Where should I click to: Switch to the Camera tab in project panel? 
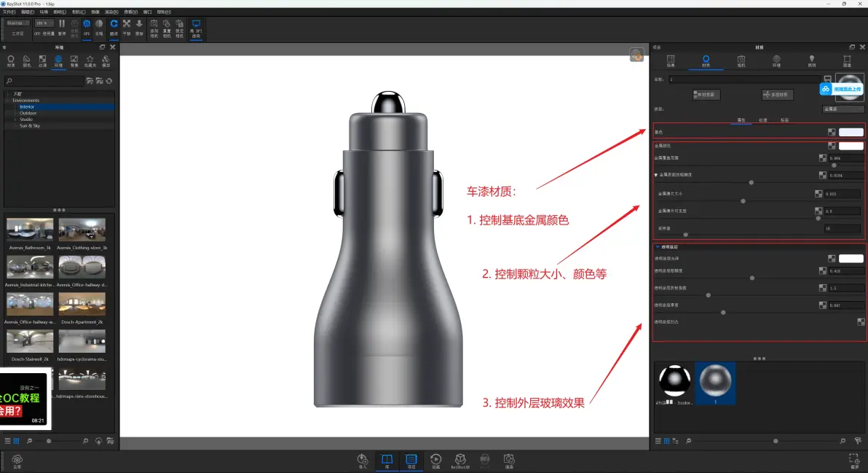tap(741, 61)
